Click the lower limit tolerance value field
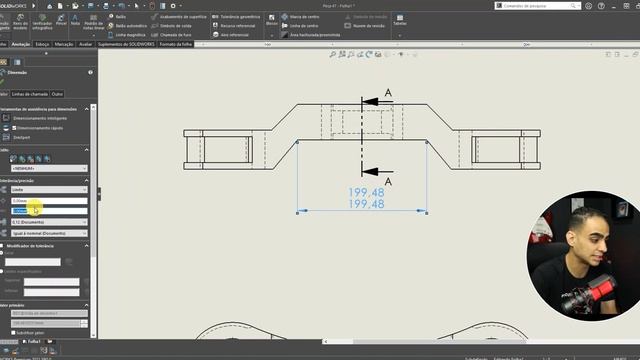The image size is (640, 360). click(x=49, y=211)
